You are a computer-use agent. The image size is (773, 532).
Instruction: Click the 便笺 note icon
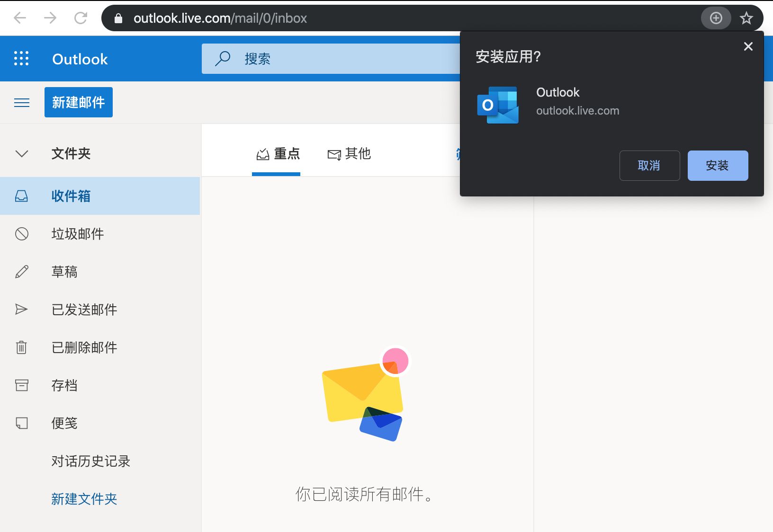(x=22, y=423)
